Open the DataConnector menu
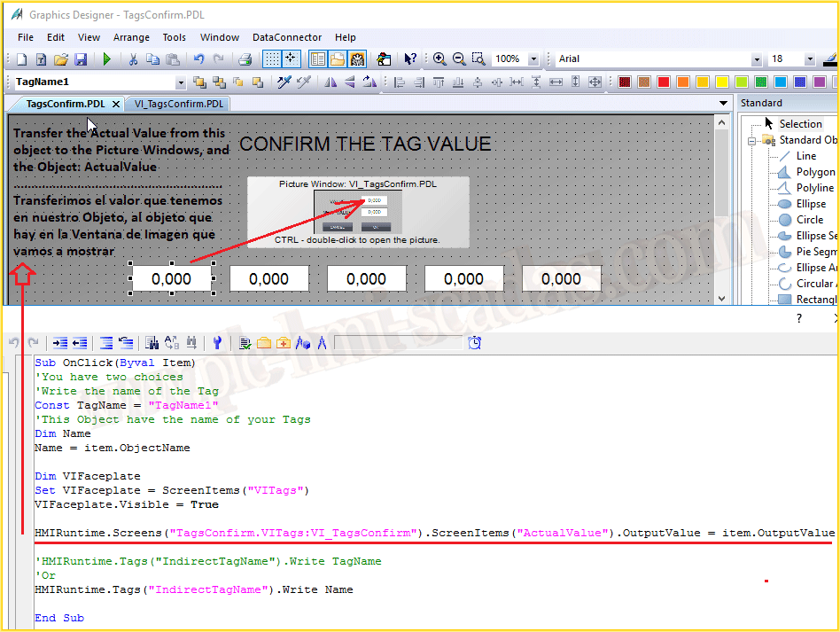This screenshot has height=632, width=840. tap(287, 37)
